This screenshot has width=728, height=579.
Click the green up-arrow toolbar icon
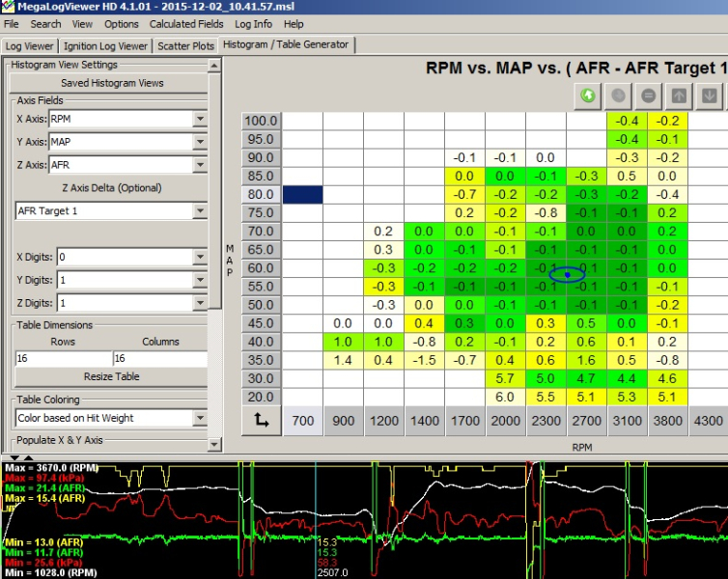click(587, 96)
